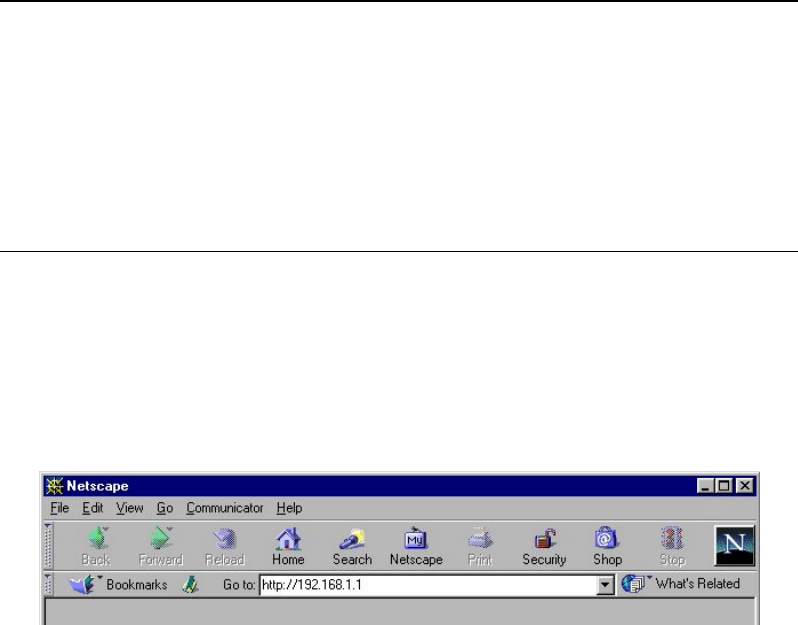Click the Go to address field
The height and width of the screenshot is (625, 798).
click(425, 584)
